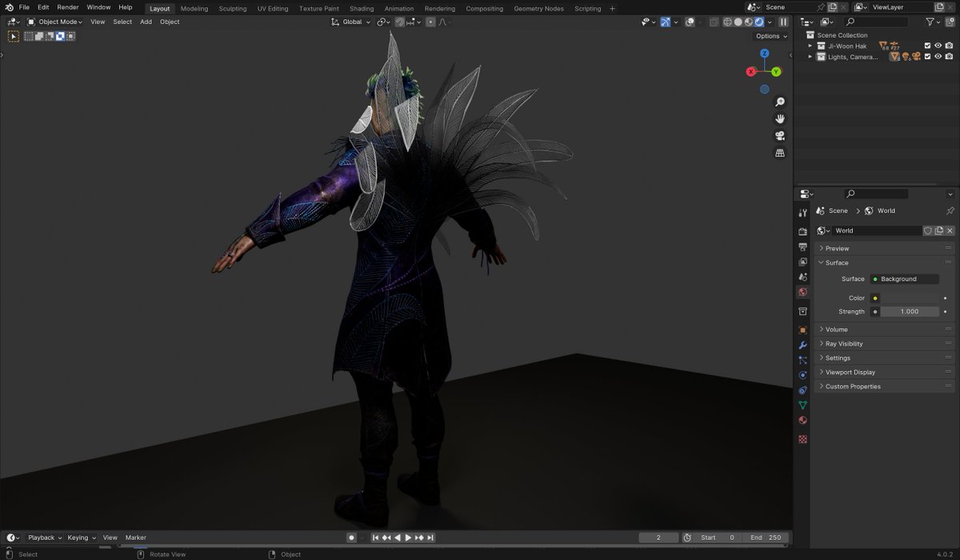Open the Add menu in viewport header
The width and height of the screenshot is (960, 560).
pyautogui.click(x=146, y=22)
